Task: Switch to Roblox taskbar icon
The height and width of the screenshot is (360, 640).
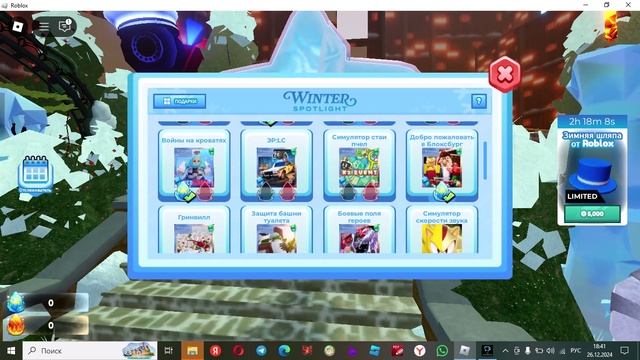Action: click(x=464, y=351)
